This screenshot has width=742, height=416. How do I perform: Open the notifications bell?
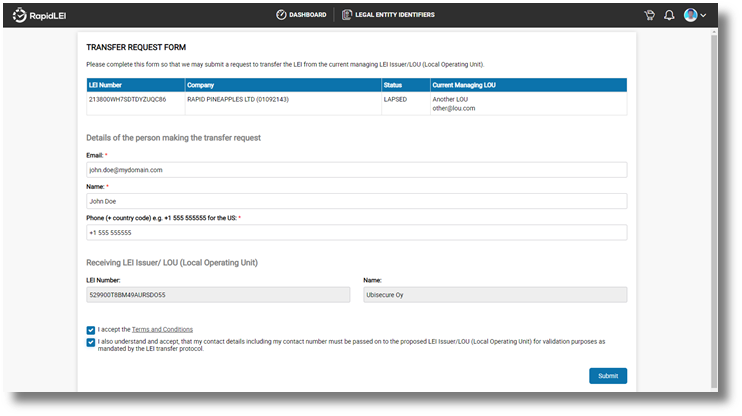(669, 15)
